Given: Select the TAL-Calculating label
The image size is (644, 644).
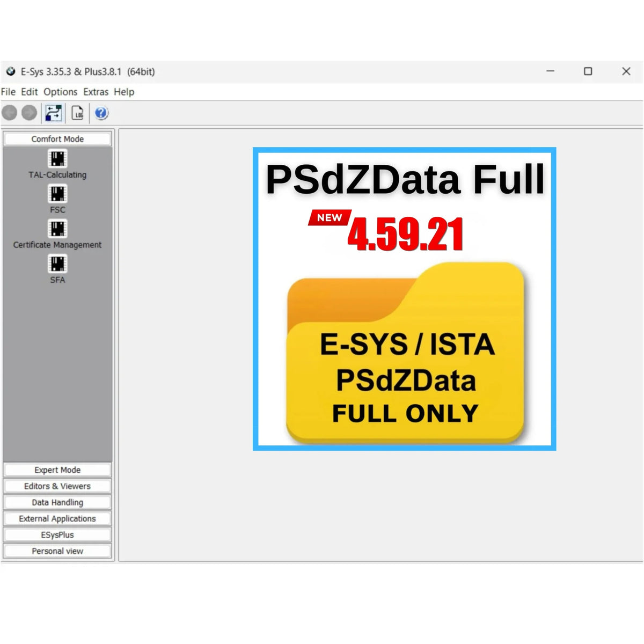Looking at the screenshot, I should pos(57,175).
